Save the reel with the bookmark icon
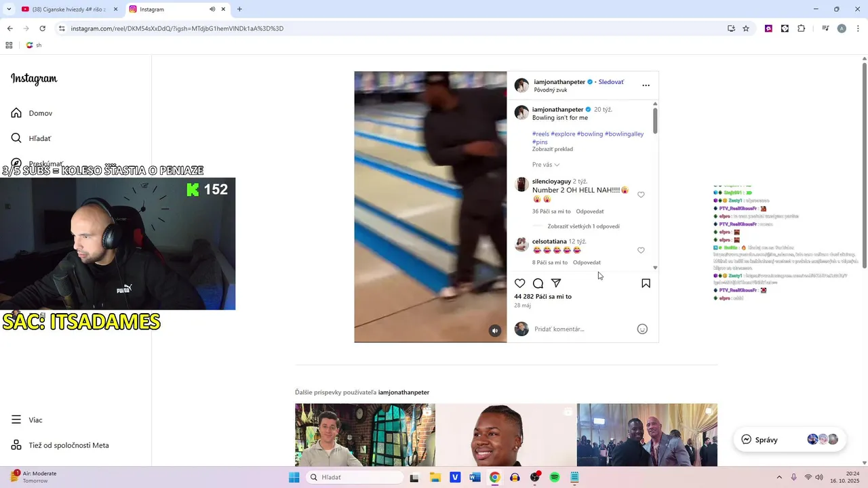The image size is (868, 488). (646, 283)
